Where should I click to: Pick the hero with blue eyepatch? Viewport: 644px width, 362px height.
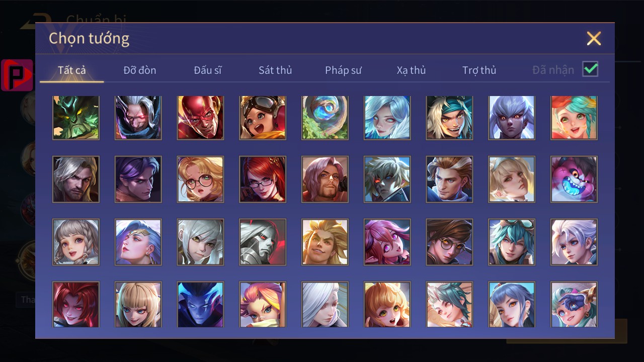pyautogui.click(x=574, y=305)
